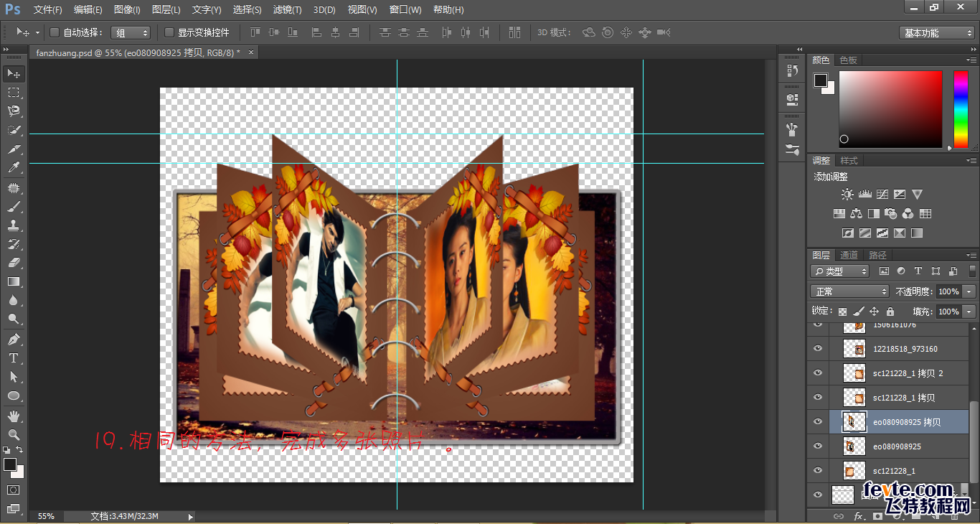Select the Move tool in toolbox
The height and width of the screenshot is (524, 980).
(x=14, y=74)
